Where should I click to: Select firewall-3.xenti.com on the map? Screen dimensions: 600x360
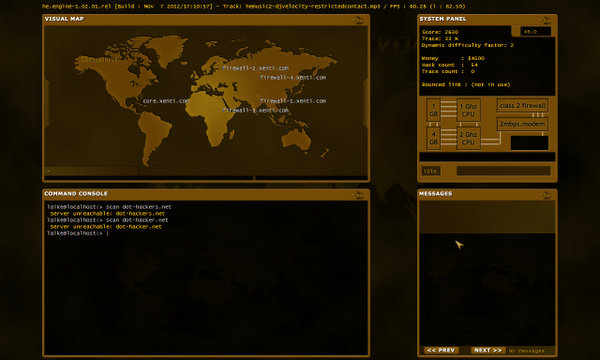tap(255, 110)
